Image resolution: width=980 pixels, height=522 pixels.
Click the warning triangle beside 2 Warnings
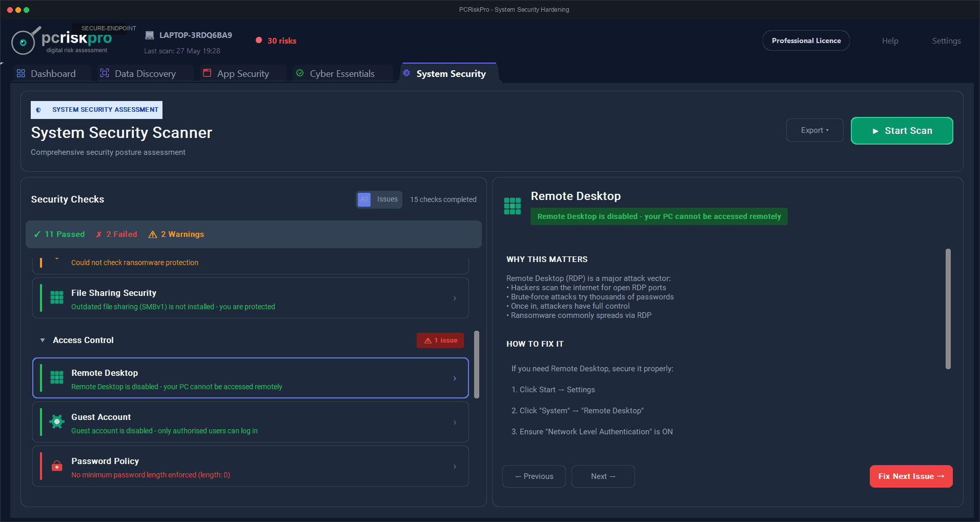[x=153, y=234]
